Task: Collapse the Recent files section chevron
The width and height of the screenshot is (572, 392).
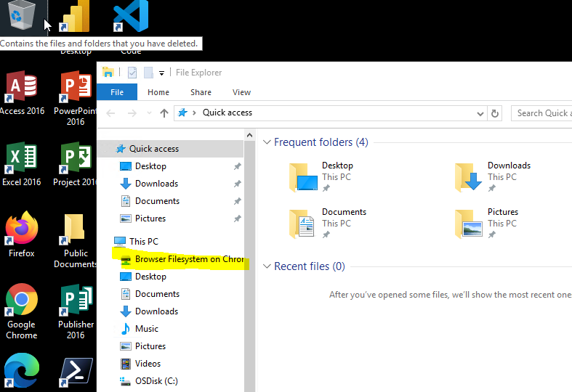Action: 267,266
